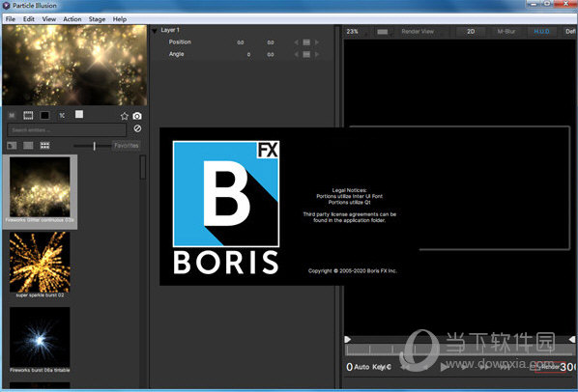Switch to the single-column view icon

[x=28, y=146]
